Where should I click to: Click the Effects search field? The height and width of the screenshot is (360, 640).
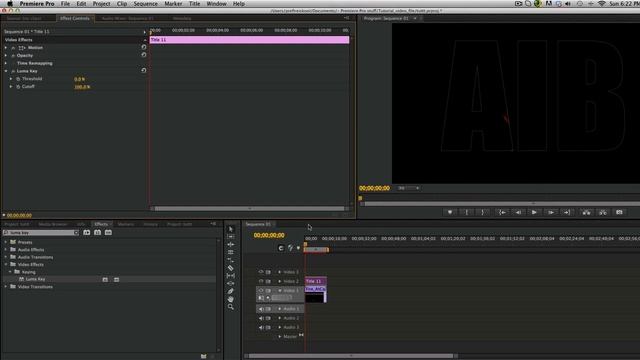[41, 232]
